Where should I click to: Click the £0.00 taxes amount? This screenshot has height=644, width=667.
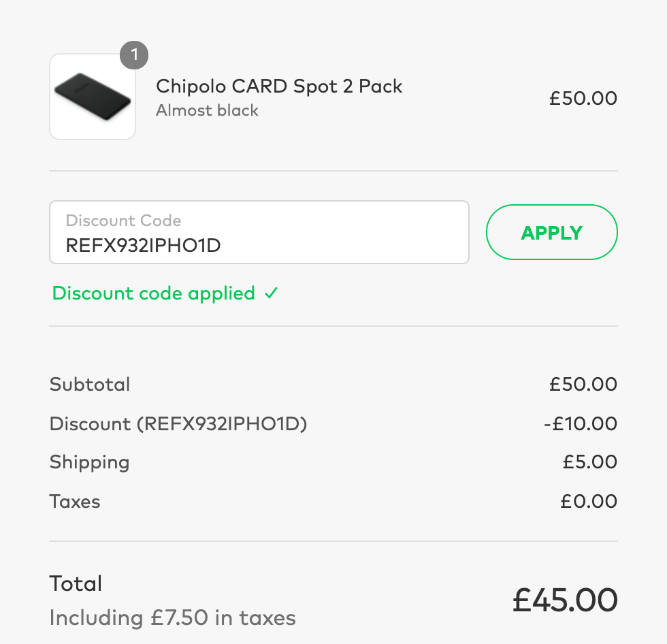589,502
